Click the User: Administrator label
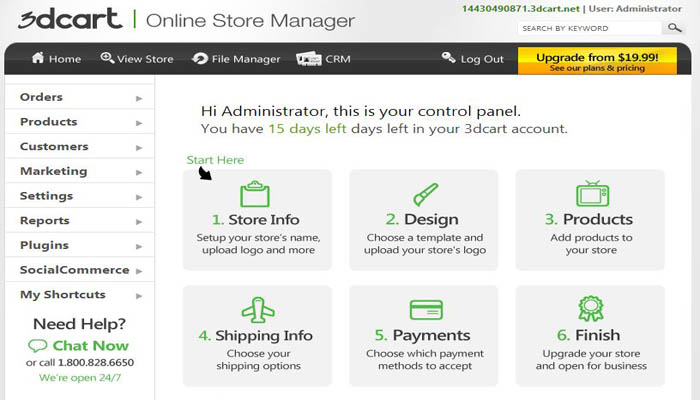 click(x=635, y=9)
